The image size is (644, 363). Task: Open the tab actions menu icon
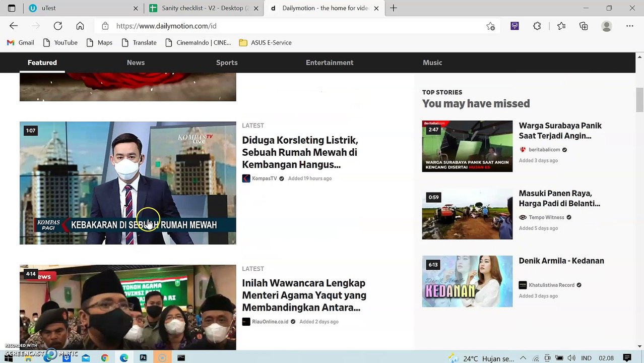[12, 8]
